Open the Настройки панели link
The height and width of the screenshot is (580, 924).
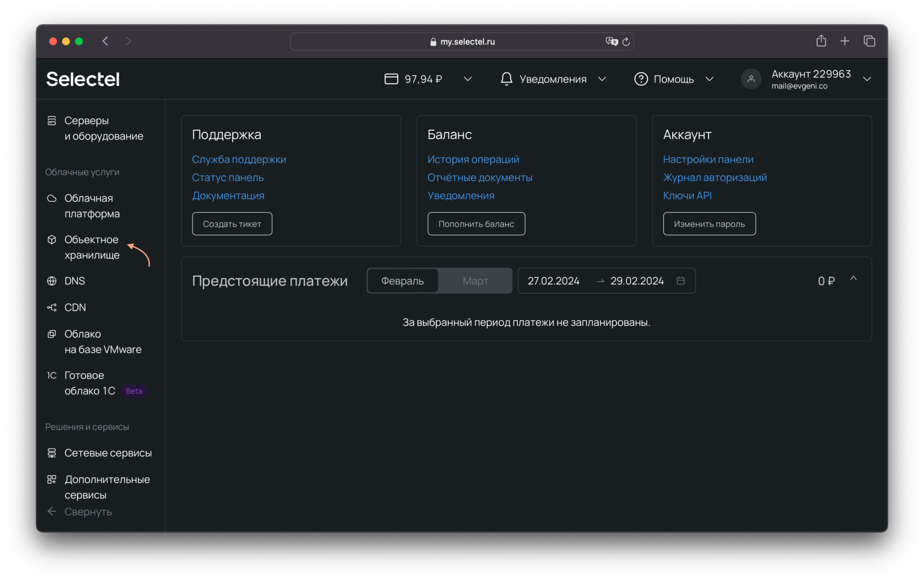(708, 159)
